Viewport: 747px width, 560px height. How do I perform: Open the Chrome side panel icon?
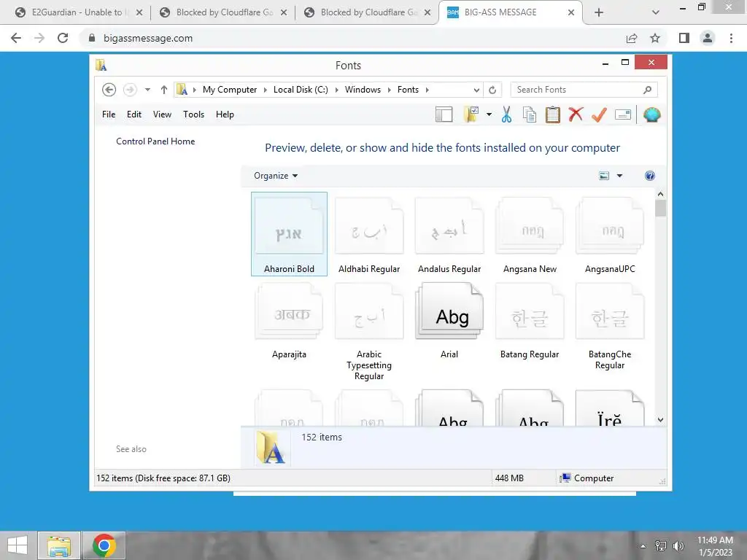[x=684, y=38]
